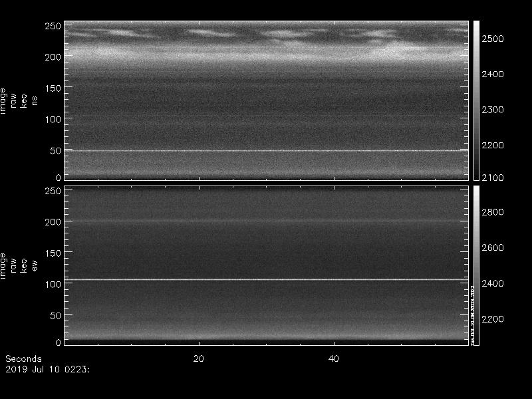Click the Seconds axis title

pos(23,358)
